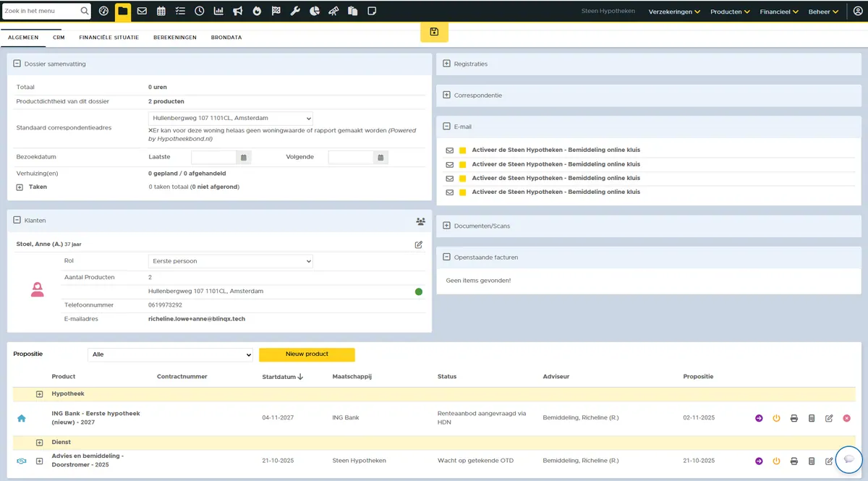Switch to the Financiële situatie tab
The height and width of the screenshot is (481, 868).
coord(109,37)
